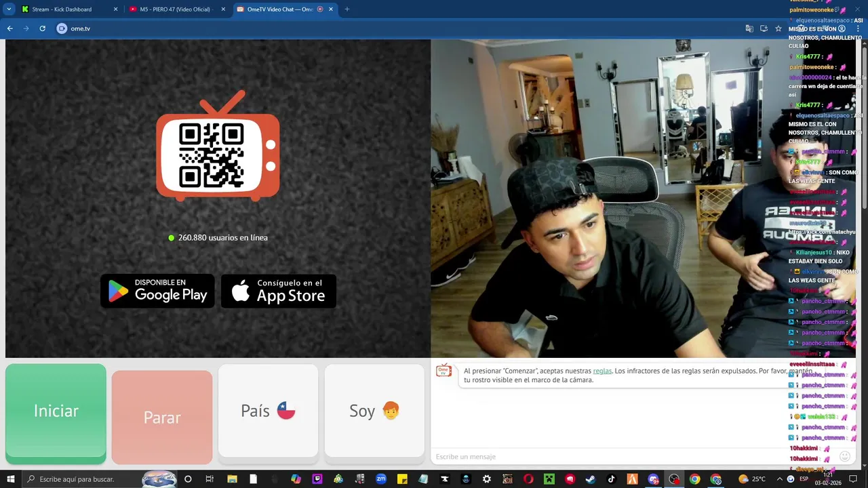Click the install app icon in address bar

(764, 28)
